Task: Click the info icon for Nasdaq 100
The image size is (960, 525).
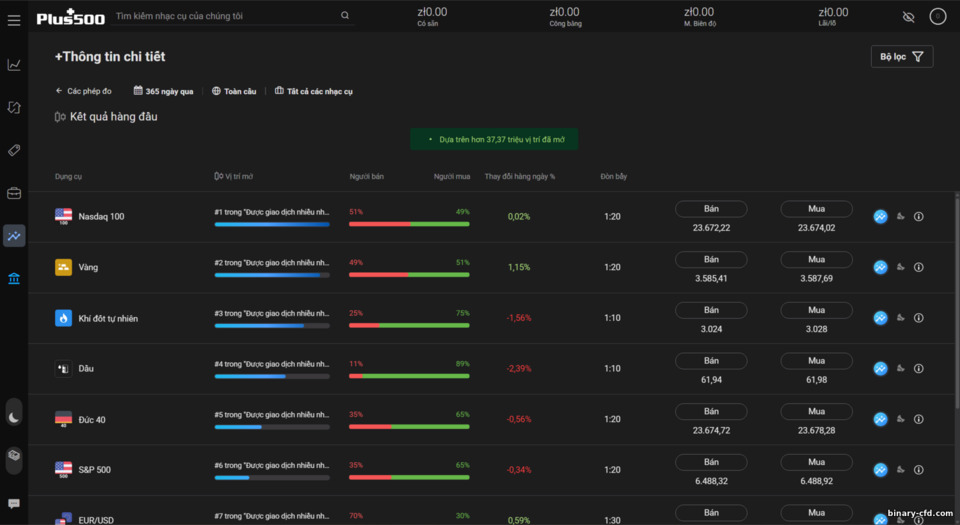Action: (918, 216)
